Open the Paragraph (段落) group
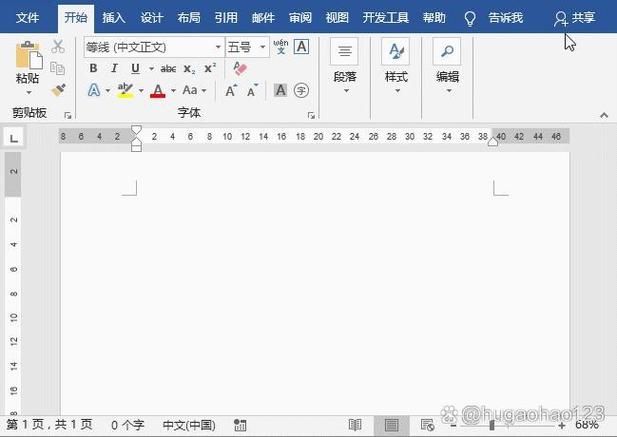 coord(345,65)
